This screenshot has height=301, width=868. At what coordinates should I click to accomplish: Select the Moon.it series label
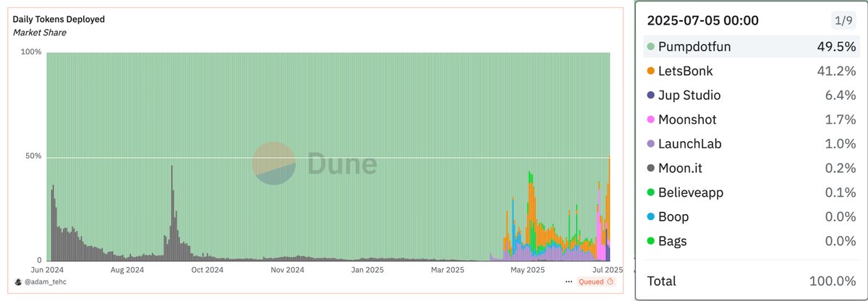click(x=681, y=168)
